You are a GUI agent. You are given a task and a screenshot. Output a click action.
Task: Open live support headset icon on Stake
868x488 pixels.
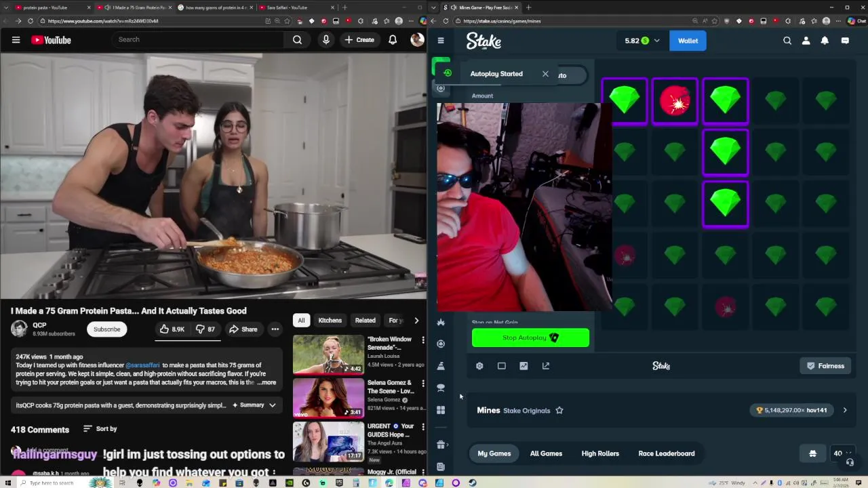[x=850, y=462]
